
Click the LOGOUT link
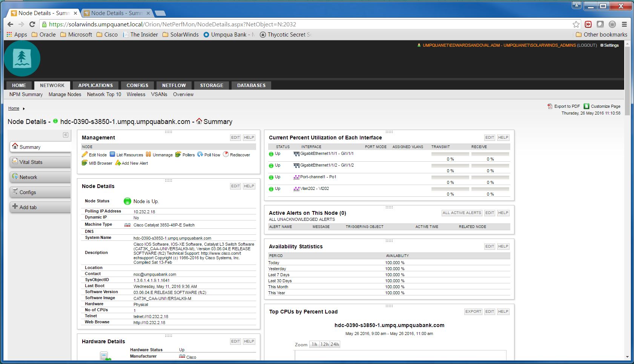click(587, 45)
